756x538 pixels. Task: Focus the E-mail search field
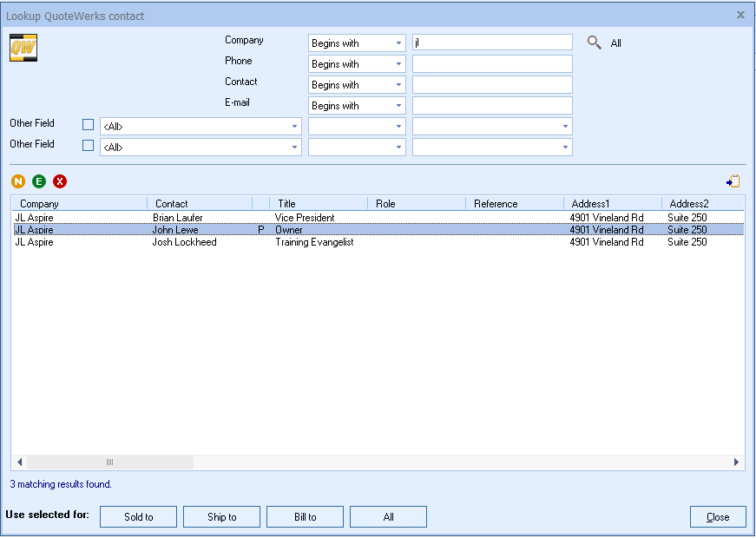492,106
